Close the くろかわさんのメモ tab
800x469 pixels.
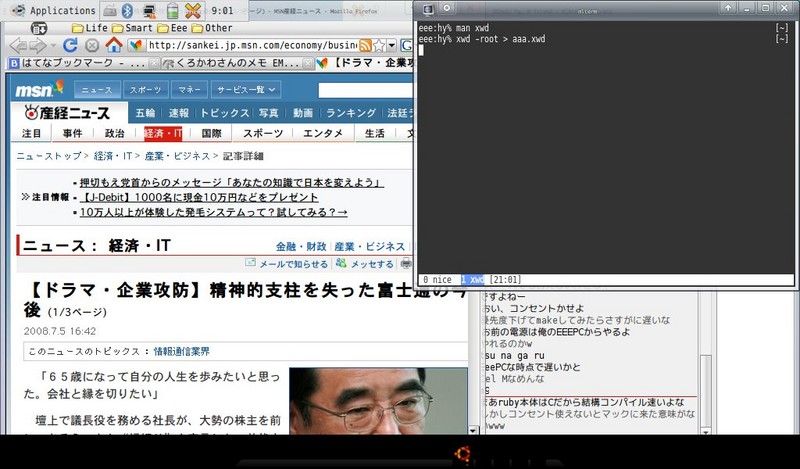pos(308,63)
